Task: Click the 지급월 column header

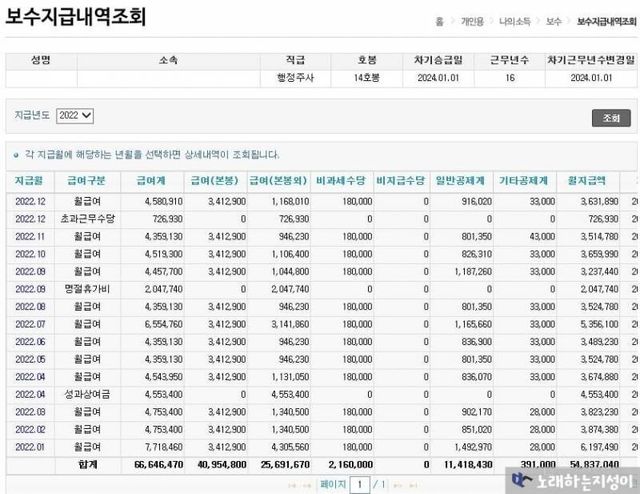Action: pos(27,181)
